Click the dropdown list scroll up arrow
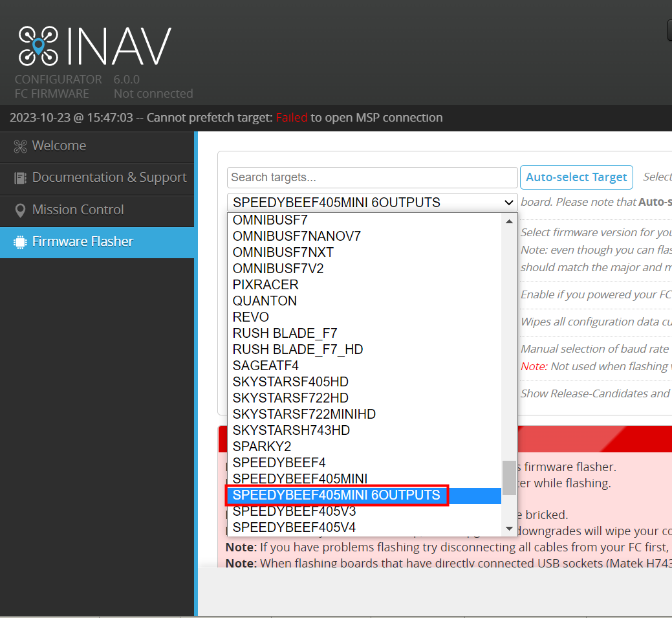The height and width of the screenshot is (618, 672). [x=509, y=221]
